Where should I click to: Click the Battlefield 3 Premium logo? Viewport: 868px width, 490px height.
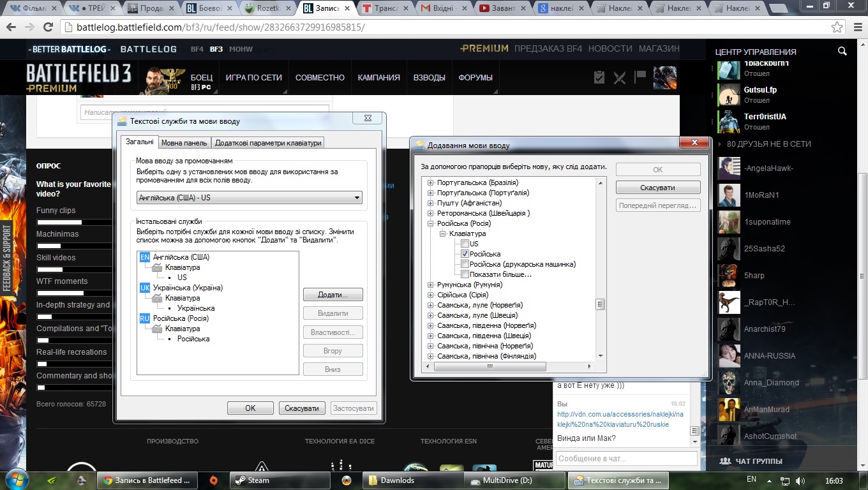(78, 78)
